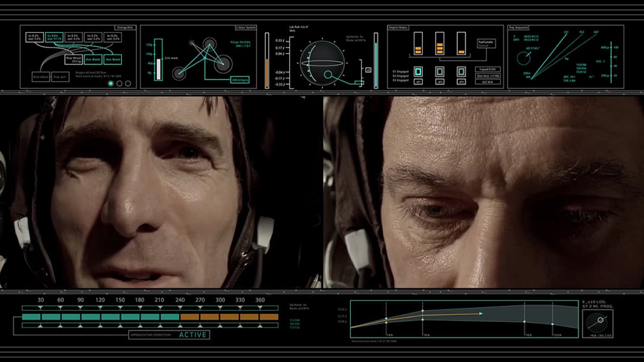Click the Freq. gain box
The height and width of the screenshot is (362, 644).
tap(60, 77)
